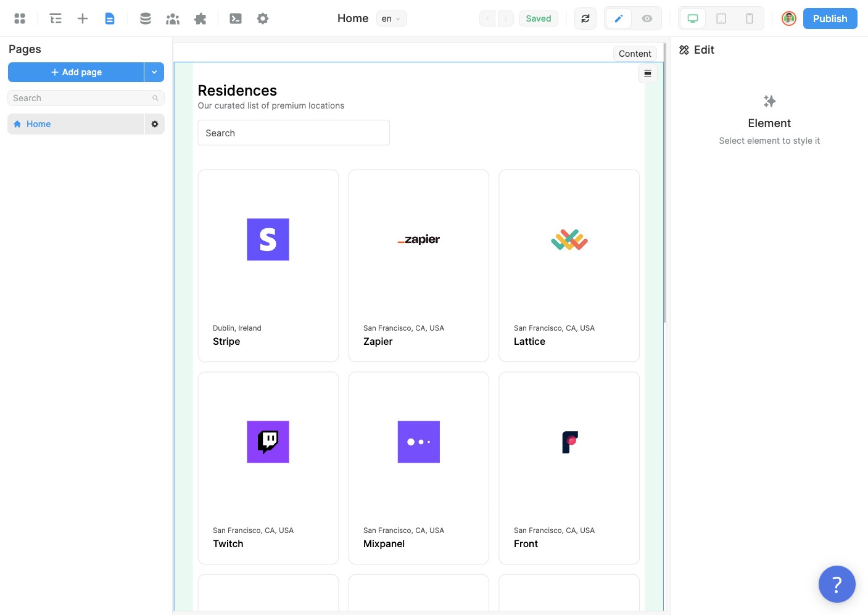Select the 'Our curated list of premium locations' text

[271, 105]
